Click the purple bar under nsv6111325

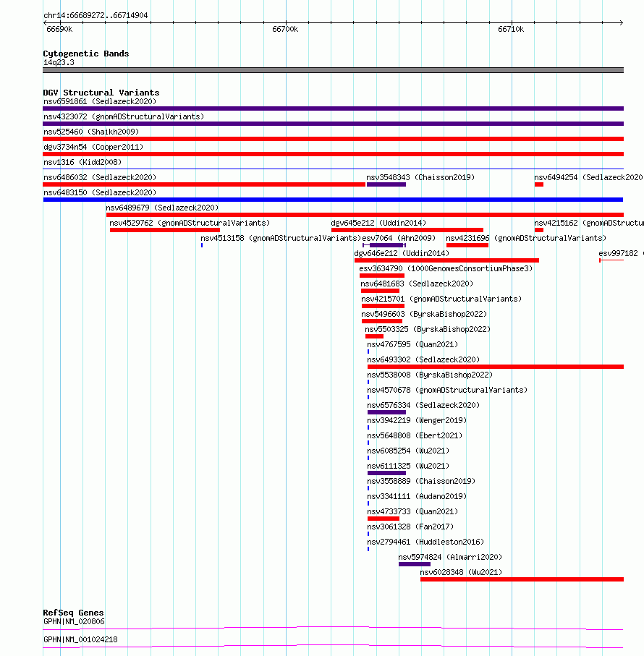click(386, 473)
